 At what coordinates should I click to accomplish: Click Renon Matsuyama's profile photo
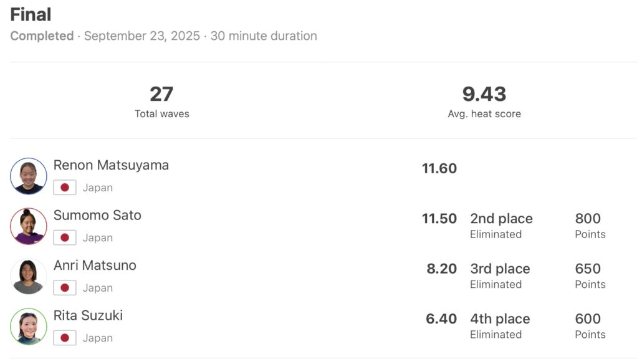pos(29,176)
